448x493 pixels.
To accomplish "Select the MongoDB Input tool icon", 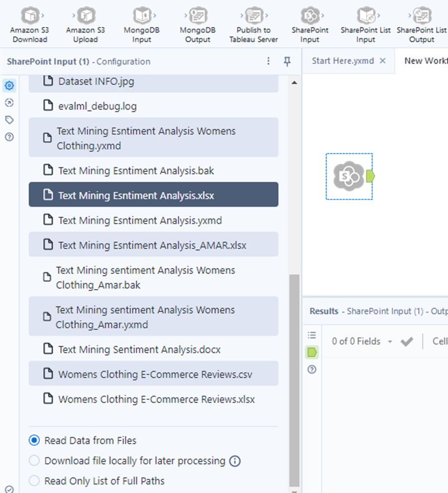I will point(142,16).
